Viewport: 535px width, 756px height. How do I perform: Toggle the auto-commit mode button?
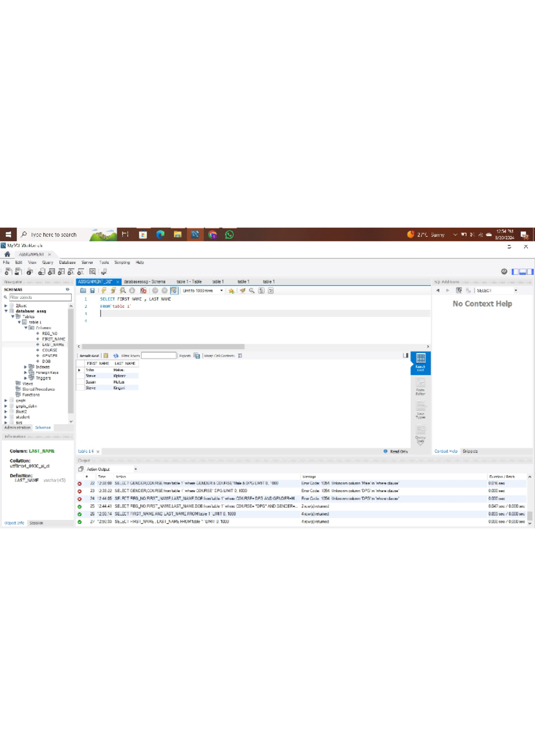click(x=174, y=291)
